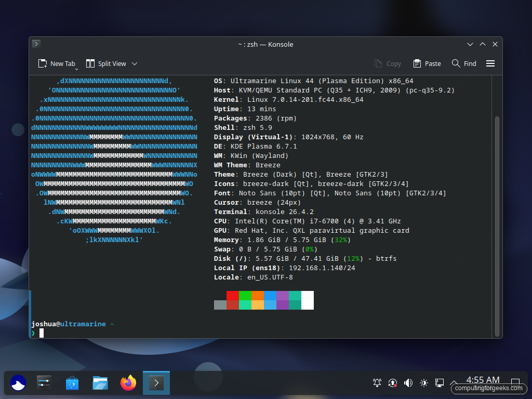This screenshot has width=532, height=399.
Task: Click the Packages '2386 (rpm)' text
Action: tap(276, 118)
